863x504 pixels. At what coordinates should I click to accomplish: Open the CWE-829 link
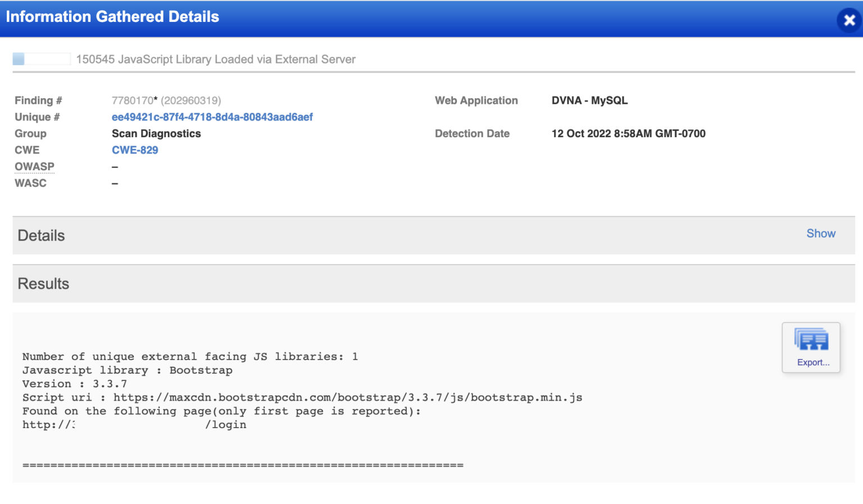coord(135,150)
